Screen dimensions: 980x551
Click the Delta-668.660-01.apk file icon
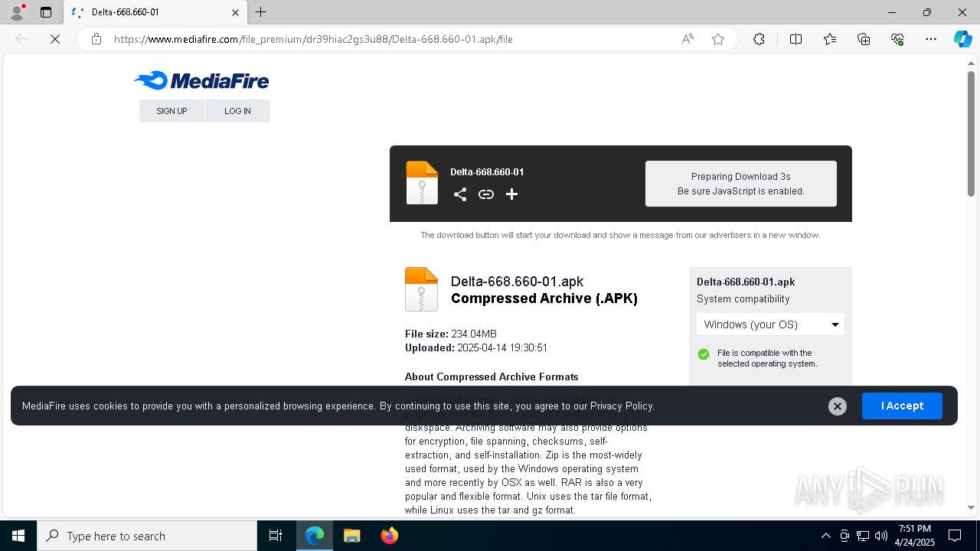[421, 289]
